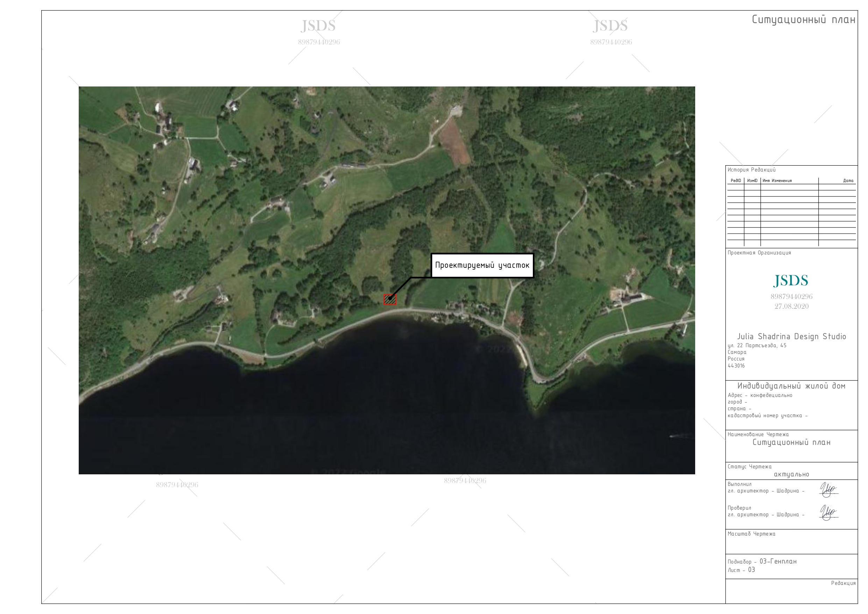Viewport: 868px width, 614px height.
Task: Click the teal JSDS logo in title block
Action: coord(791,281)
